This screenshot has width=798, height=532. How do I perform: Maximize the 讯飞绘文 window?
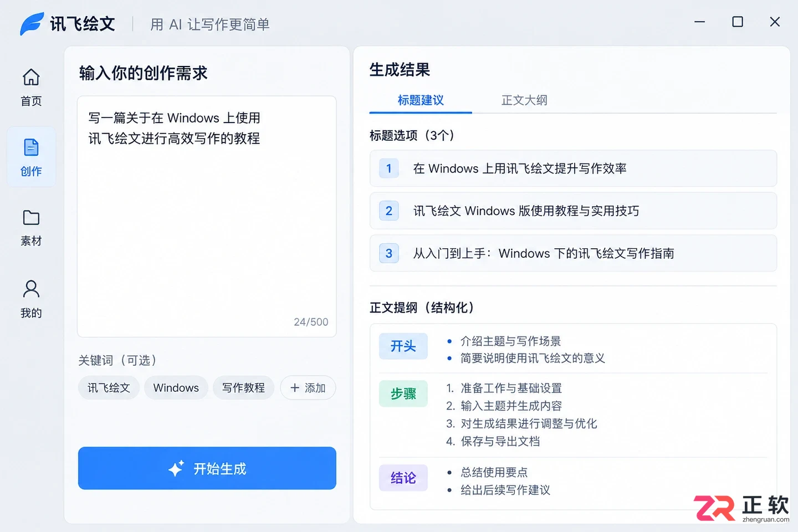[x=738, y=22]
